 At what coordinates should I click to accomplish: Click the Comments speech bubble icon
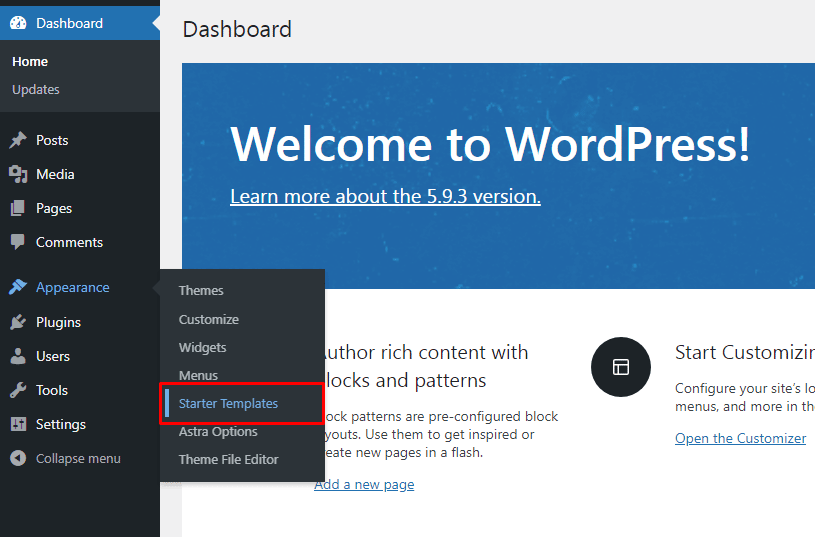coord(18,242)
